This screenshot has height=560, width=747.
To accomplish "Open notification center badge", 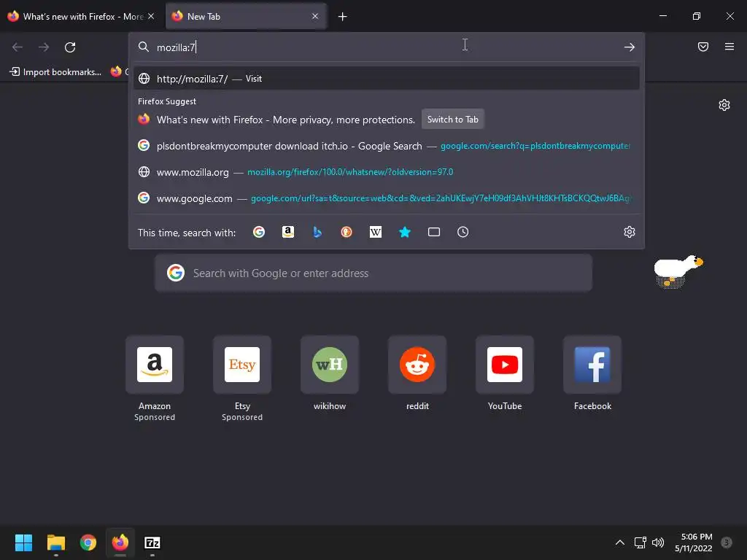I will [x=726, y=542].
